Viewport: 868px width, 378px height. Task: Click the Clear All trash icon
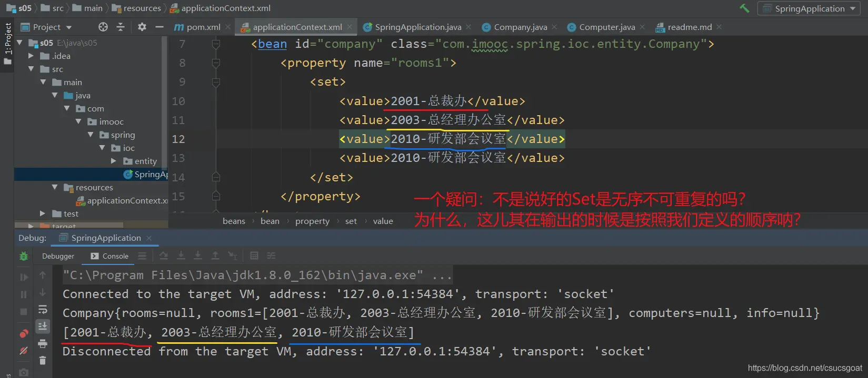43,361
